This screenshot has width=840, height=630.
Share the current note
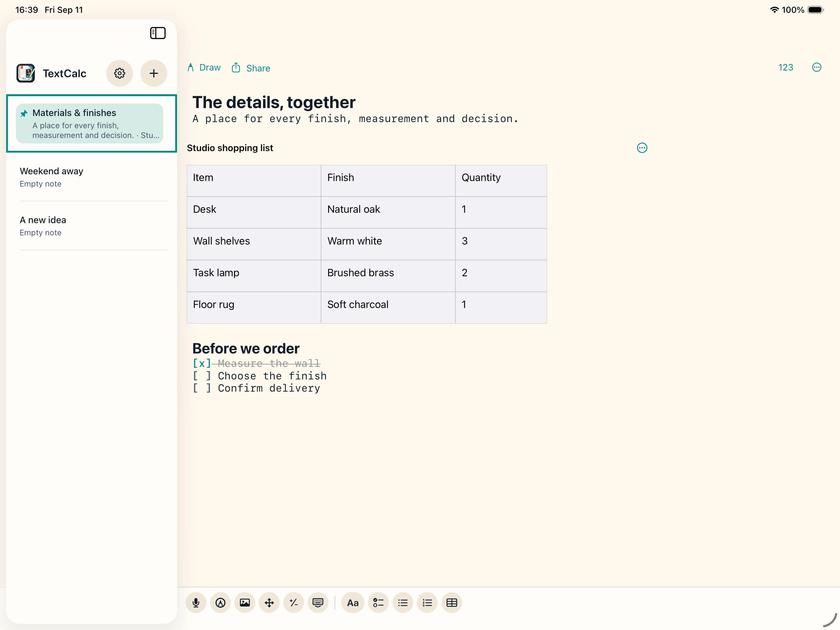251,68
